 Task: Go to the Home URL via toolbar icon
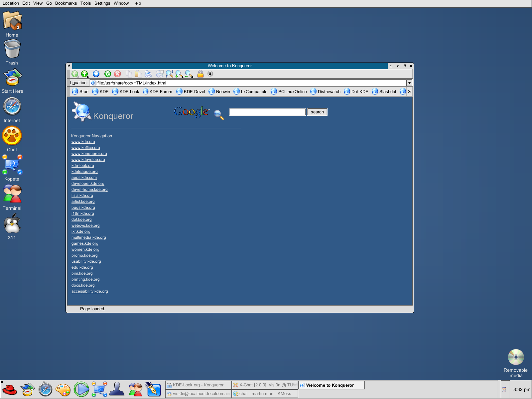(x=96, y=74)
